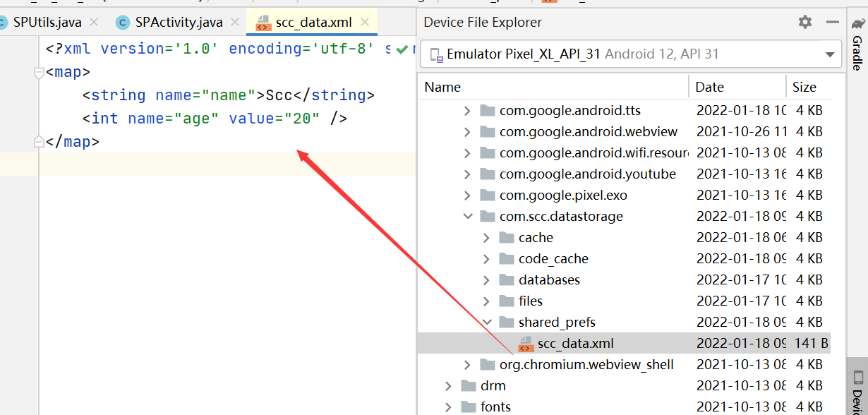Sort files by the Date column

tap(737, 87)
